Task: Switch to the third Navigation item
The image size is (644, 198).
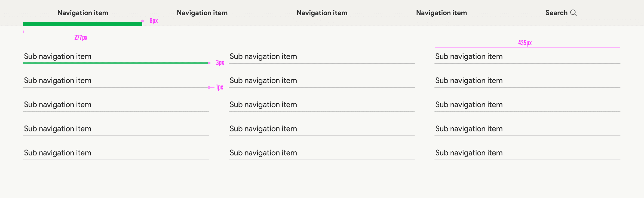Action: coord(322,13)
